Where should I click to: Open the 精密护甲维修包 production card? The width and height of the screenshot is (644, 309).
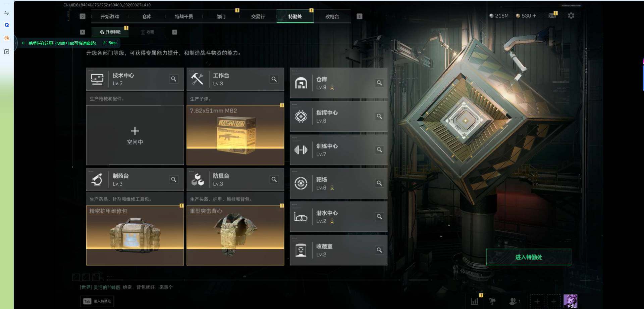tap(135, 235)
